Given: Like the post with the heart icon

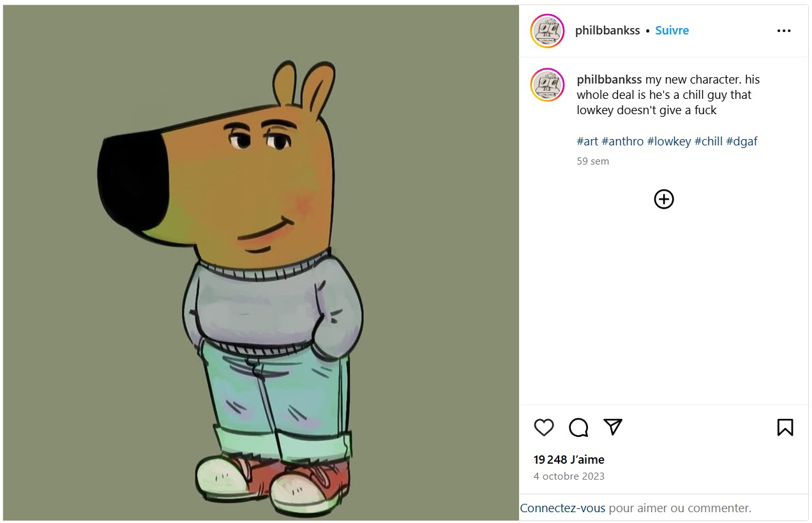Looking at the screenshot, I should click(544, 427).
